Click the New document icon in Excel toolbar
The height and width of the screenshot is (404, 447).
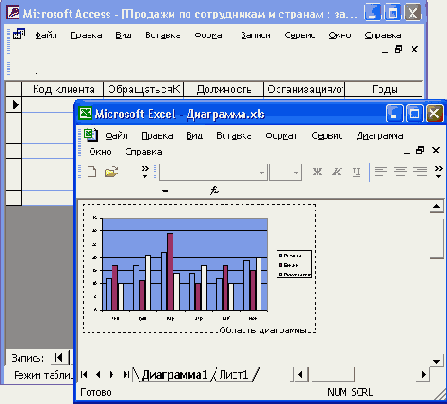tap(92, 172)
